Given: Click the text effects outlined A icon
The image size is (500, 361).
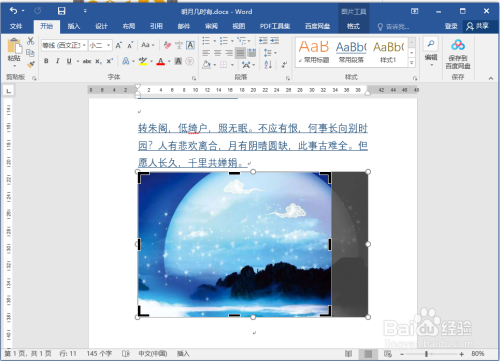Looking at the screenshot, I should point(126,61).
